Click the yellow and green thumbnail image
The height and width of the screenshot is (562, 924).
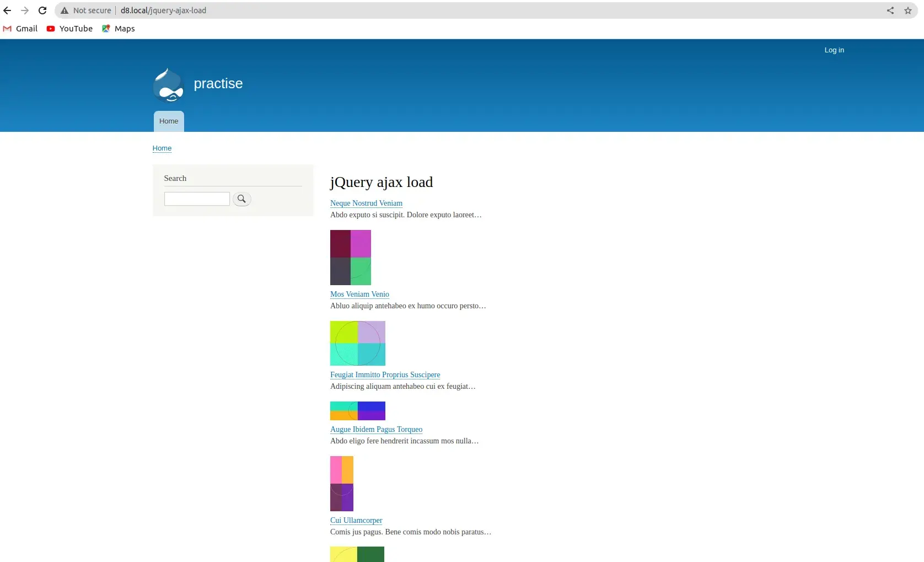357,554
